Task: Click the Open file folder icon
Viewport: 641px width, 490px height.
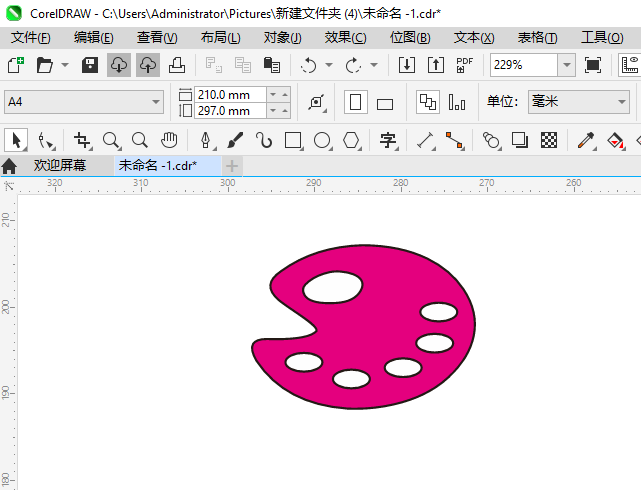Action: (45, 65)
